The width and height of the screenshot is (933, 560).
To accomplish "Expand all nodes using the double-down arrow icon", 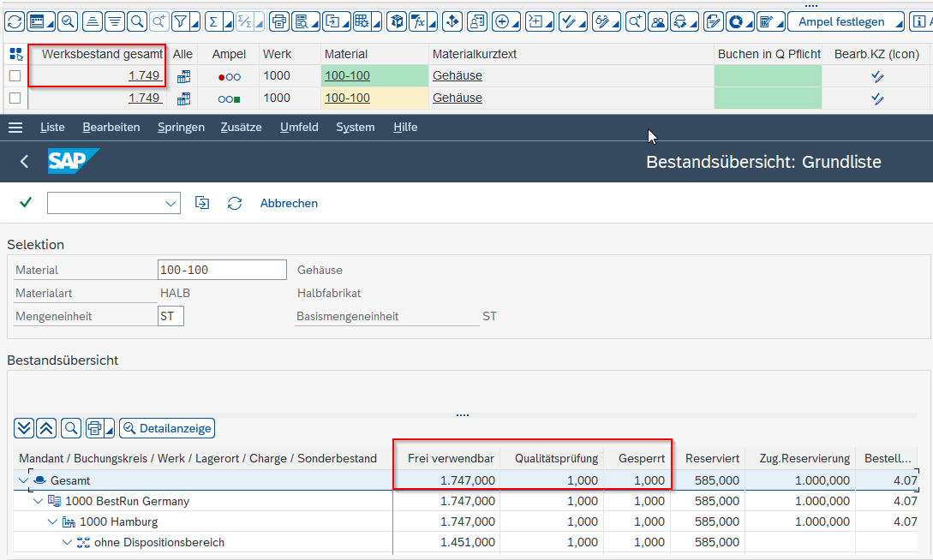I will [24, 427].
